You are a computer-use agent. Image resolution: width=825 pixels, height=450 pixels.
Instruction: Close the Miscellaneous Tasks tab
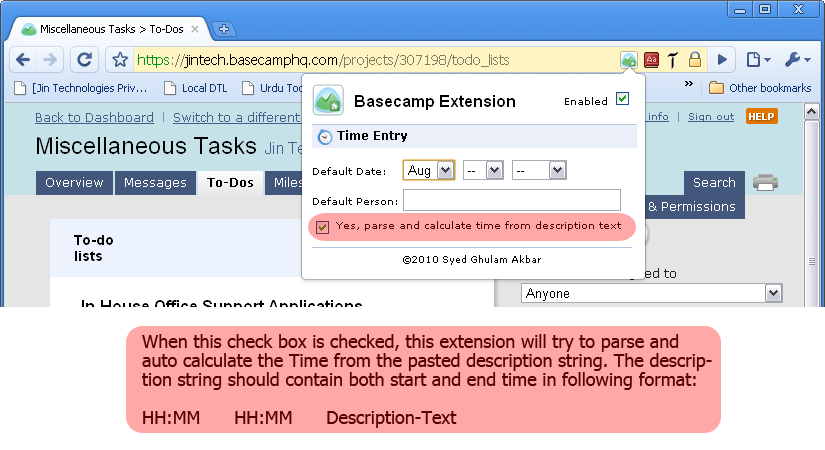coord(195,29)
